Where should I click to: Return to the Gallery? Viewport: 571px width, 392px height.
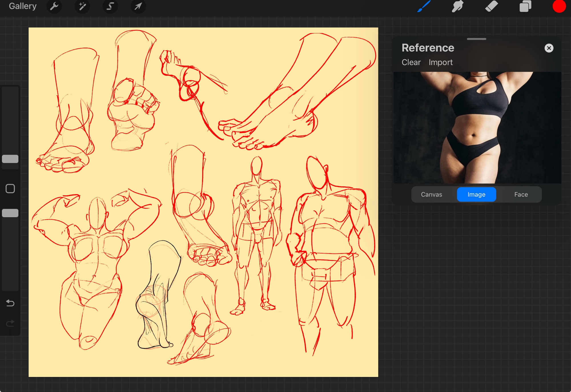(x=23, y=6)
